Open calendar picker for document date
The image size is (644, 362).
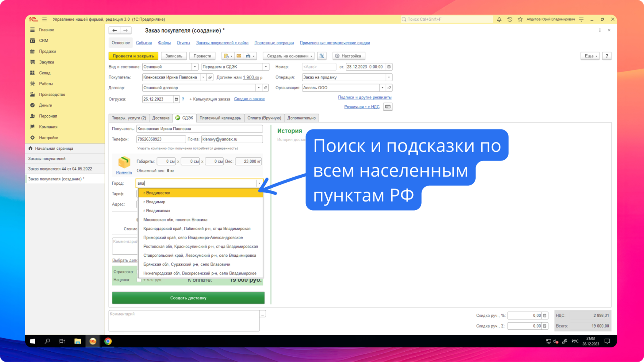389,67
